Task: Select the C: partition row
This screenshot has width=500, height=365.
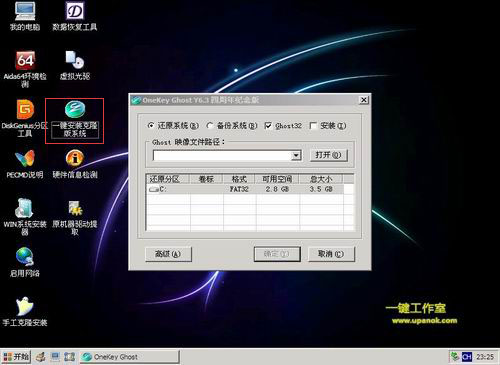Action: coord(245,189)
